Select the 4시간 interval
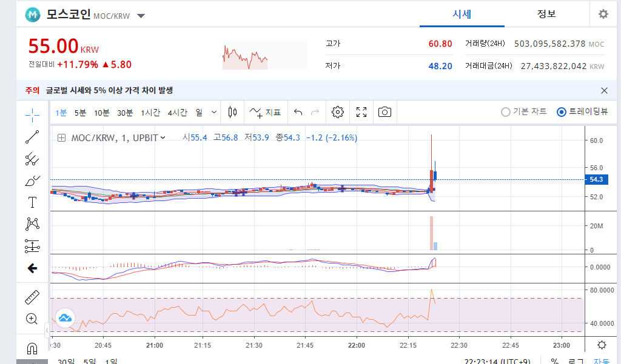This screenshot has height=364, width=621. pyautogui.click(x=177, y=113)
